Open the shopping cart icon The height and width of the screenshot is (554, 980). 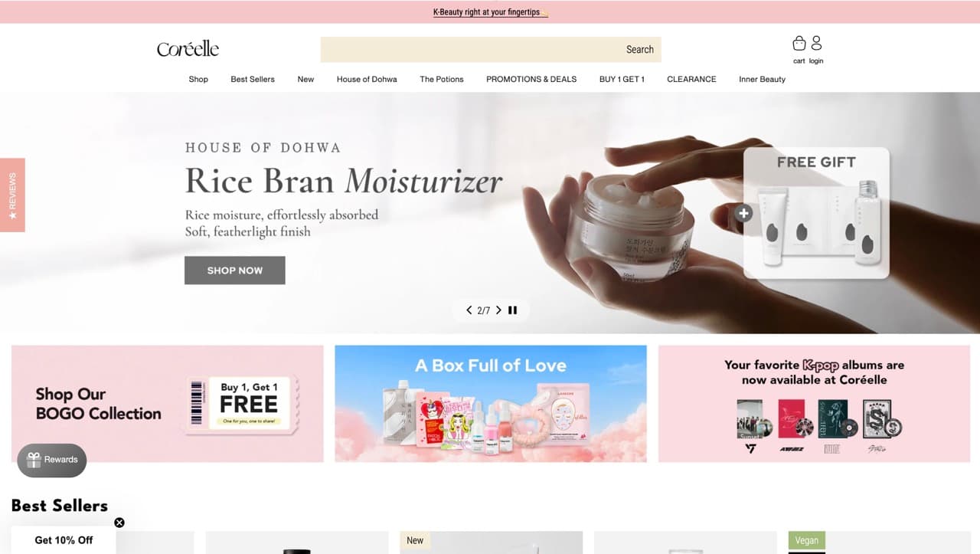[799, 43]
